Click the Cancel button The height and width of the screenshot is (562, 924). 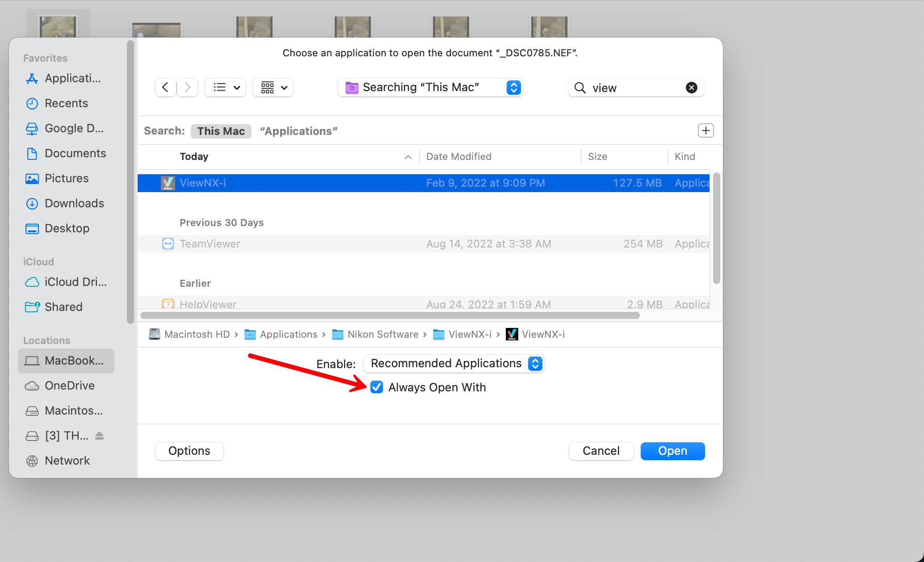pos(601,451)
